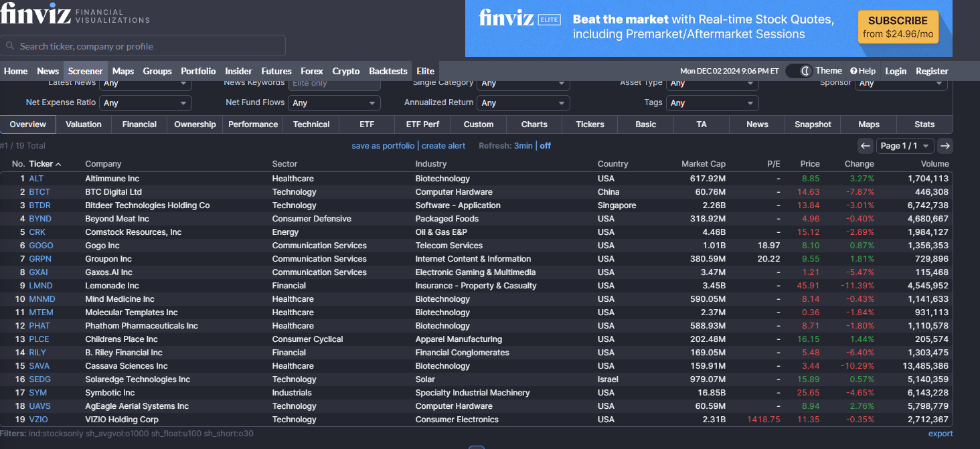This screenshot has height=449, width=980.
Task: Open the Maps menu item
Action: 123,71
